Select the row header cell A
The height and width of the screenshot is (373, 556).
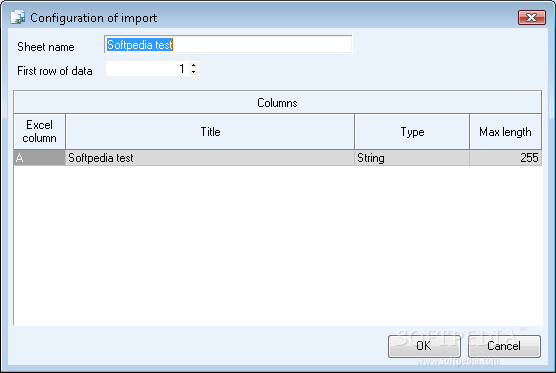(x=39, y=158)
